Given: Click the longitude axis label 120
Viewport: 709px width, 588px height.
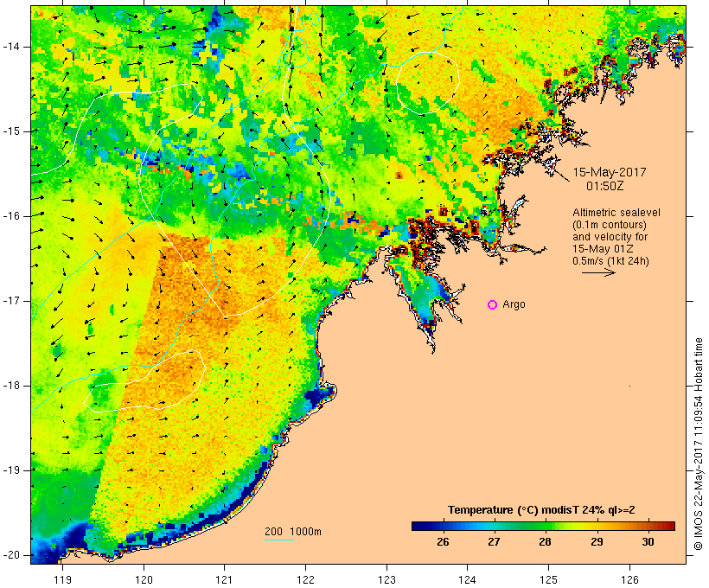Looking at the screenshot, I should 144,580.
